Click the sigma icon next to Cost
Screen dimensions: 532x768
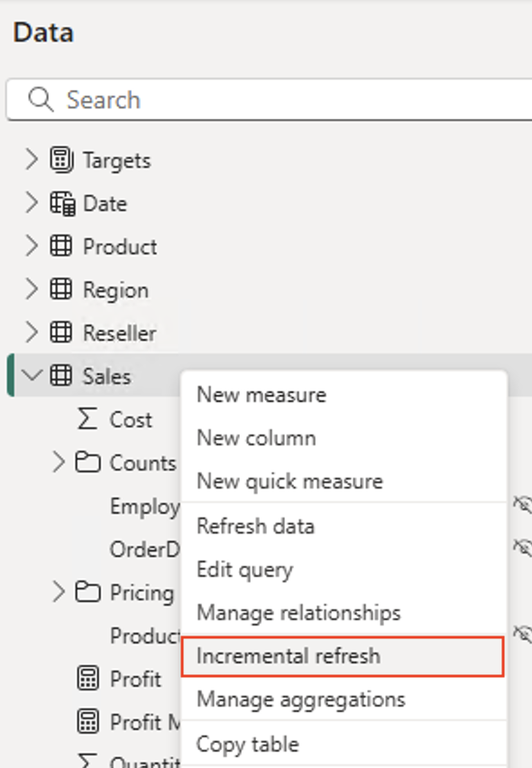coord(87,419)
